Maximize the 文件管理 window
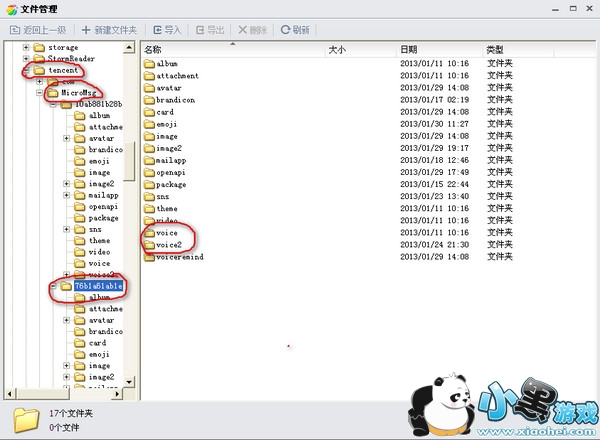 (x=573, y=8)
